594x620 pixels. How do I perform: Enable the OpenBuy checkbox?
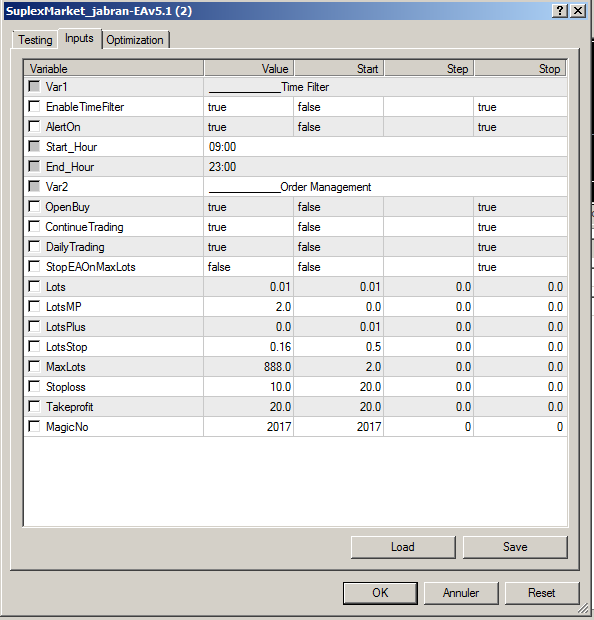click(34, 206)
